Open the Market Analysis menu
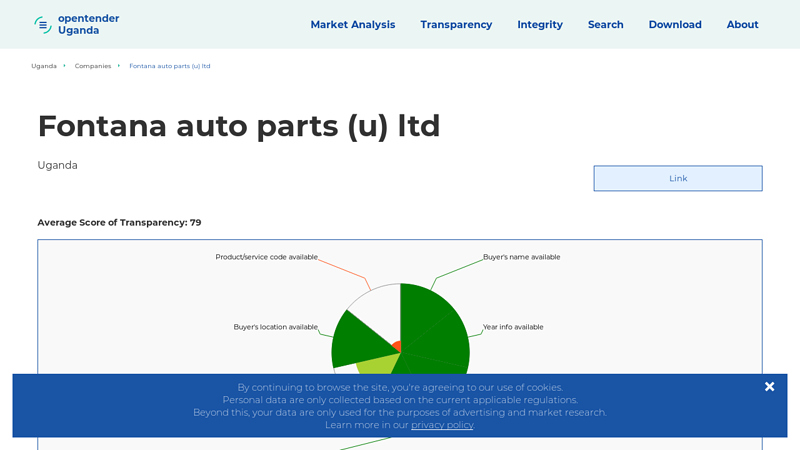The height and width of the screenshot is (450, 800). pos(353,24)
